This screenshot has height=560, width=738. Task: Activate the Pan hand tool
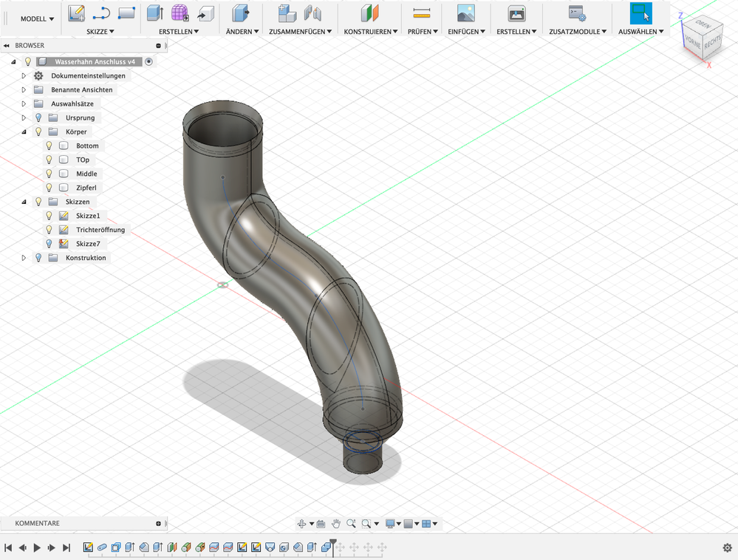(x=335, y=523)
